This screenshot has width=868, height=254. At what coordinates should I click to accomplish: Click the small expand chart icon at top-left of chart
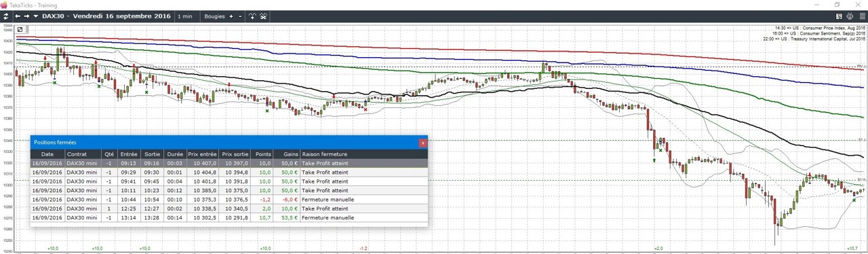[20, 29]
